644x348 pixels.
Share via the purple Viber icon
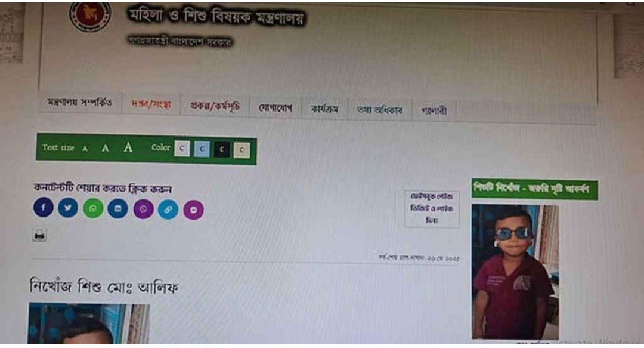pos(143,210)
